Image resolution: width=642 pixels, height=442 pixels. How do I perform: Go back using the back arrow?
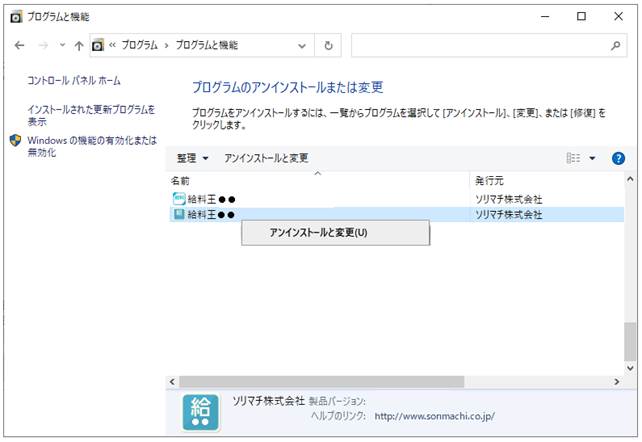(x=19, y=45)
